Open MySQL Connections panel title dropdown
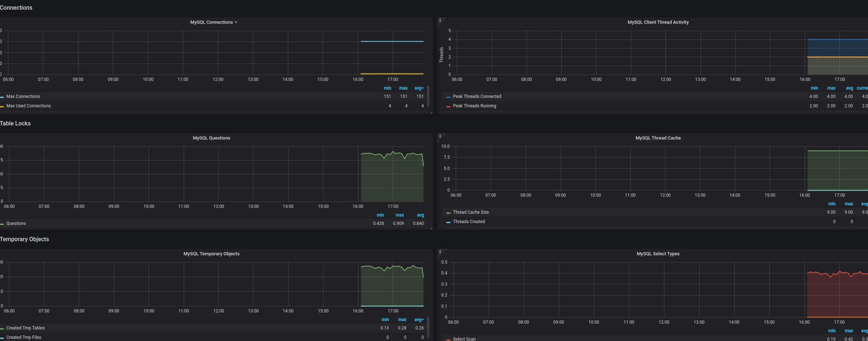868x341 pixels. [x=213, y=22]
